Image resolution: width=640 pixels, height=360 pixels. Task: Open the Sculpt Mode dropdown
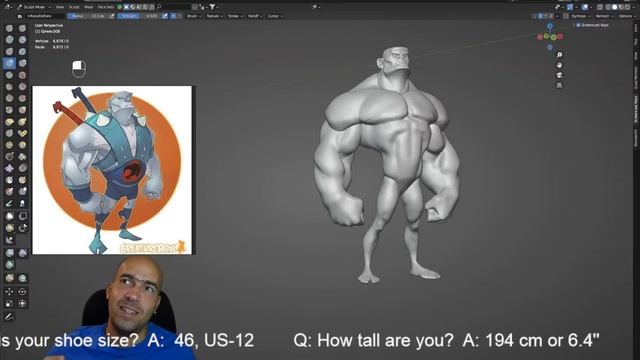pyautogui.click(x=34, y=7)
